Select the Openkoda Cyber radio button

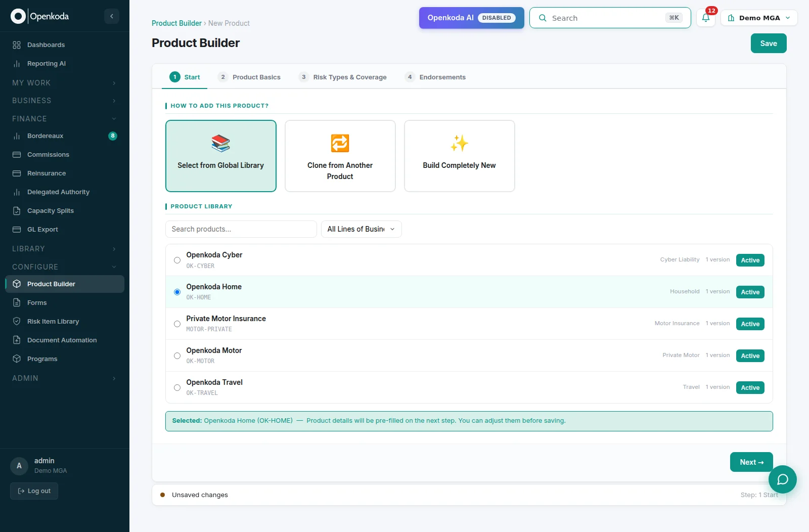click(x=177, y=260)
